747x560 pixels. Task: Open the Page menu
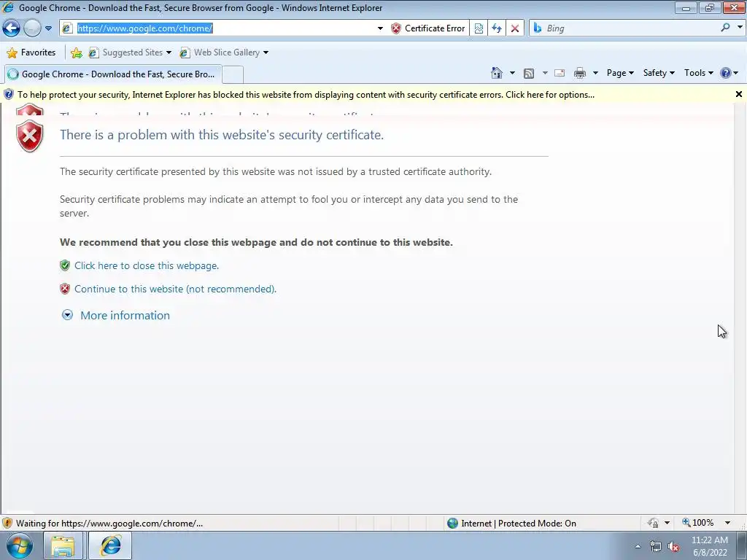point(620,73)
